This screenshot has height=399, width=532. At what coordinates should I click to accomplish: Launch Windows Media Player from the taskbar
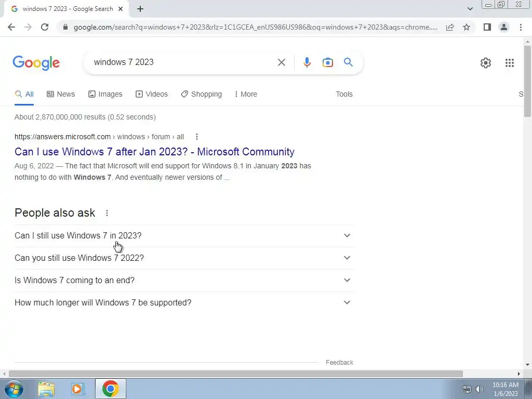pos(78,389)
